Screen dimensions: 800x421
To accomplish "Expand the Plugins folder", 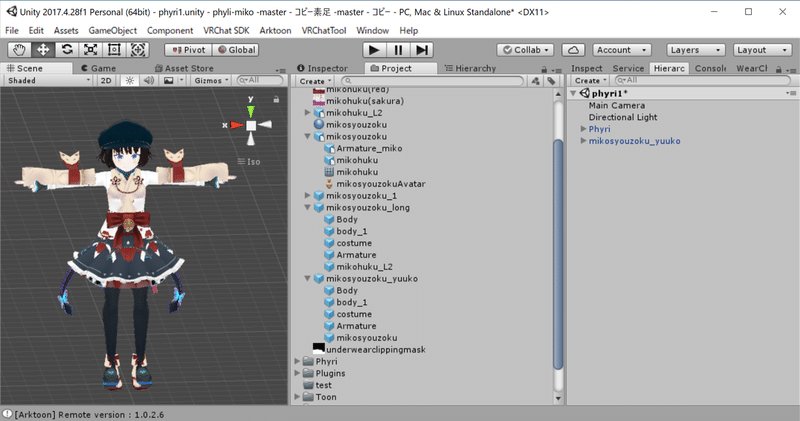I will (x=297, y=373).
